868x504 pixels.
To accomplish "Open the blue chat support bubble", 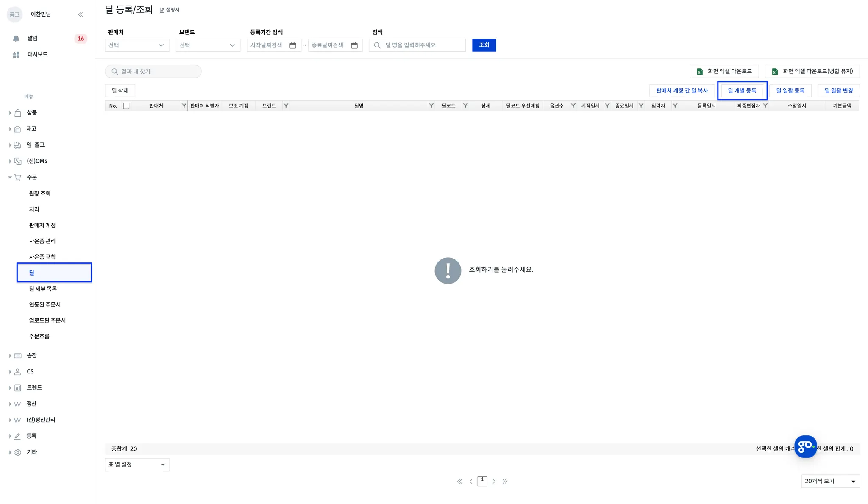I will (805, 446).
